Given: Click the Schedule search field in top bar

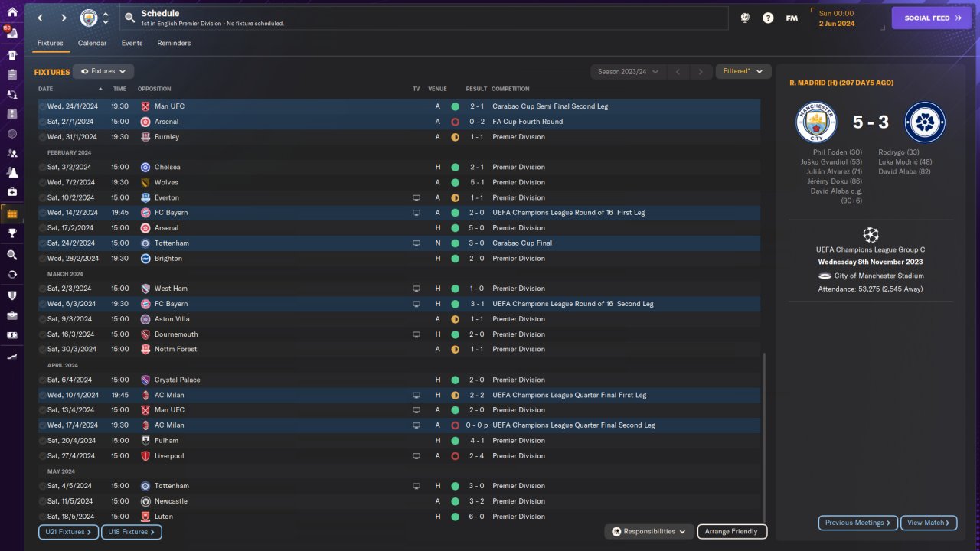Looking at the screenshot, I should click(425, 18).
